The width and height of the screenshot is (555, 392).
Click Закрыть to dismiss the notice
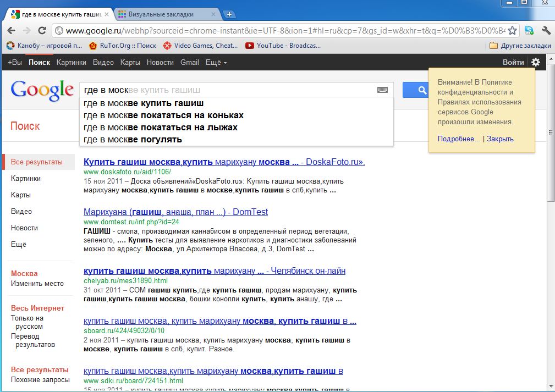click(x=500, y=139)
